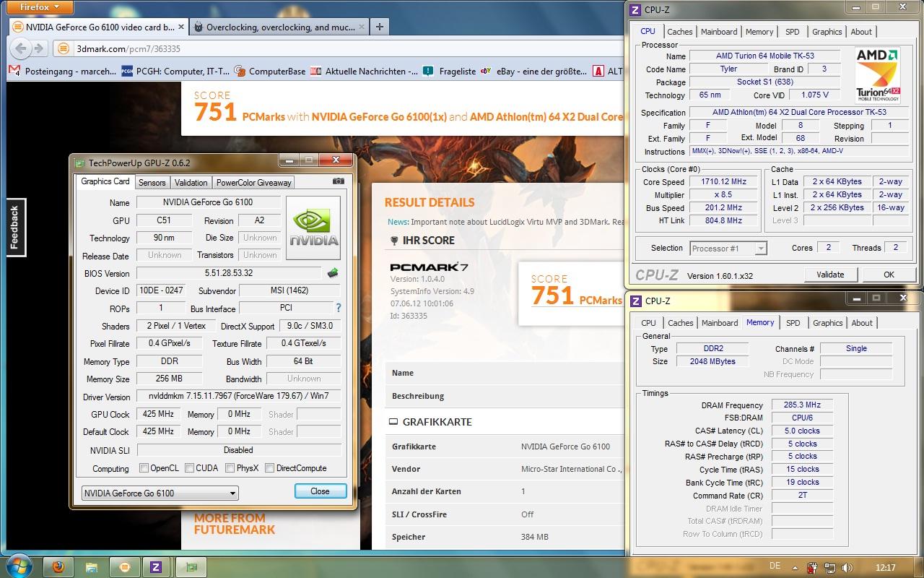
Task: Click the GPU-Z taskbar icon
Action: coord(190,566)
